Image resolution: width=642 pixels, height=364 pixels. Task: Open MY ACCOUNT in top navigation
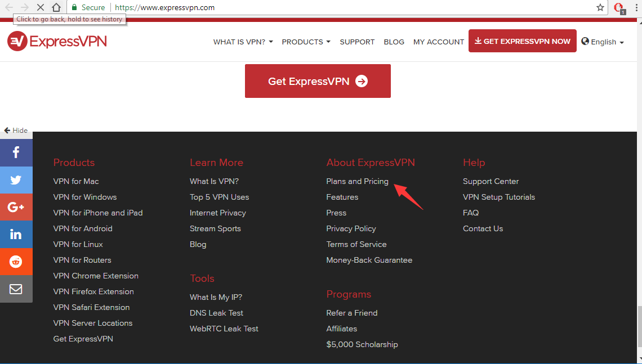tap(439, 42)
